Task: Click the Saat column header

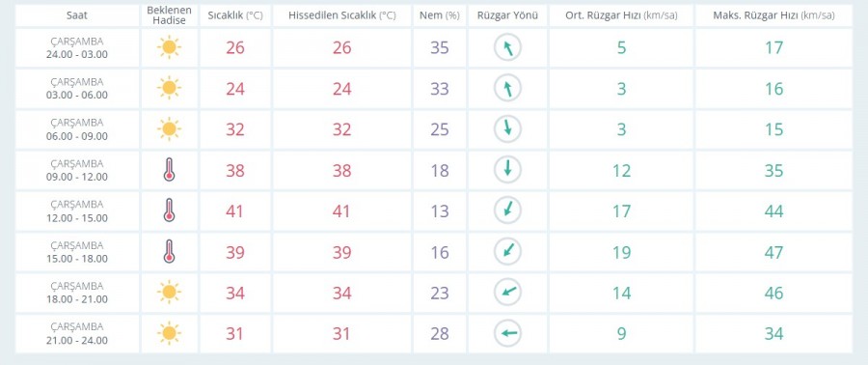Action: 77,15
